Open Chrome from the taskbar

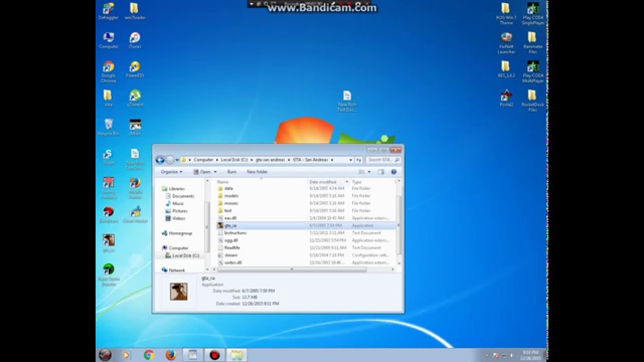149,355
